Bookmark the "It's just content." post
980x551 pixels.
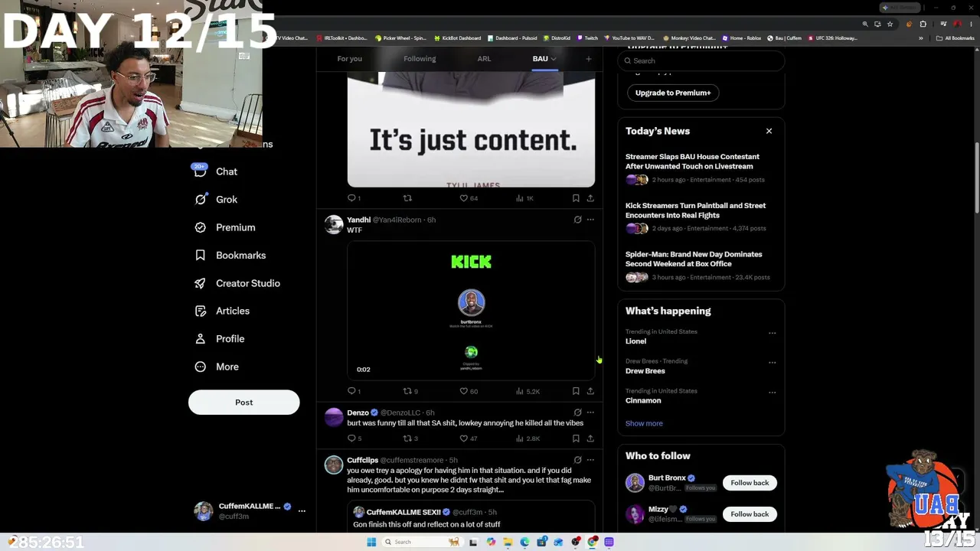576,198
